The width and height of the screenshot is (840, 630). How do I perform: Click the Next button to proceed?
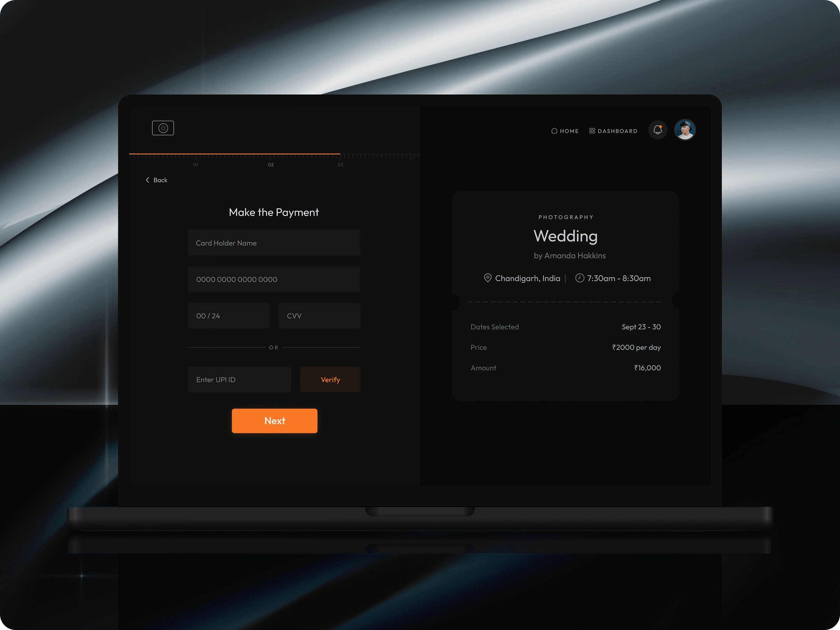(274, 421)
